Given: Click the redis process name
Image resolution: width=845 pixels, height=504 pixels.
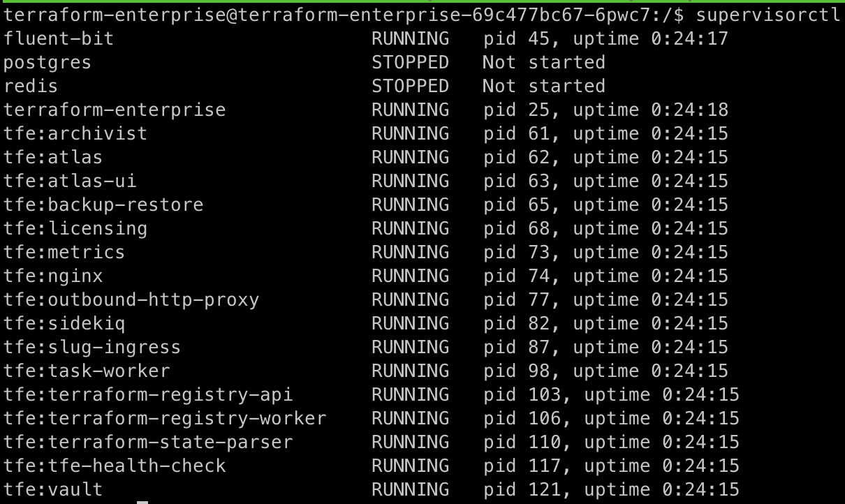Looking at the screenshot, I should point(31,86).
